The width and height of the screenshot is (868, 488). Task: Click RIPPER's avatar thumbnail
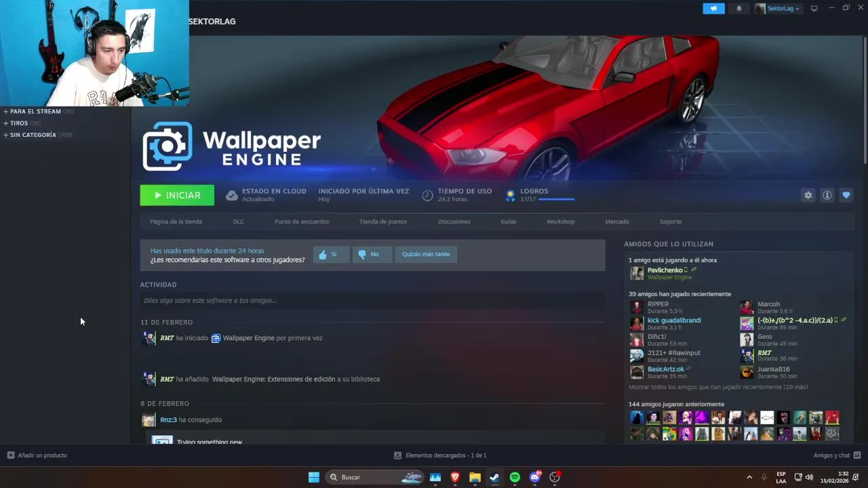click(637, 308)
